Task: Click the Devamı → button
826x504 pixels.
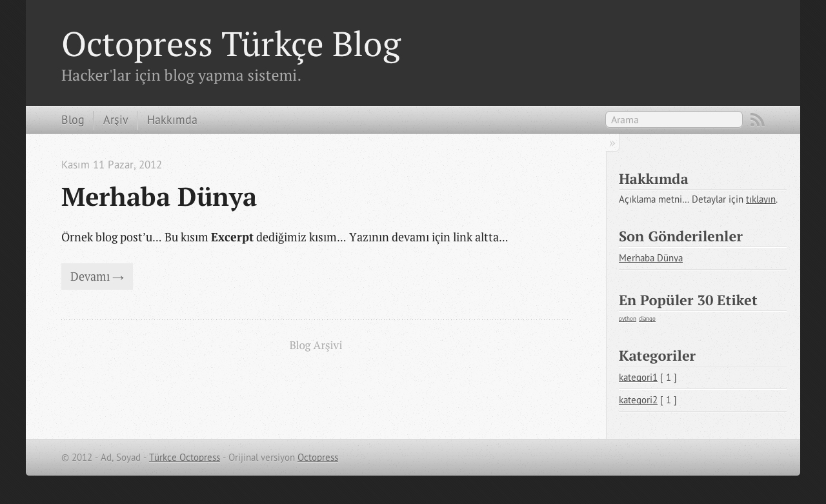Action: click(x=97, y=276)
